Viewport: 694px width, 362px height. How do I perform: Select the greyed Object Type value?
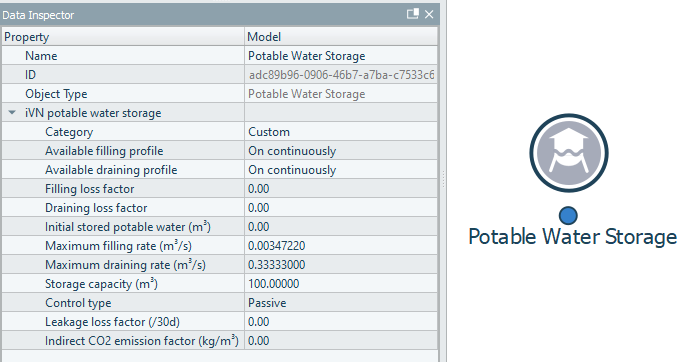(341, 94)
